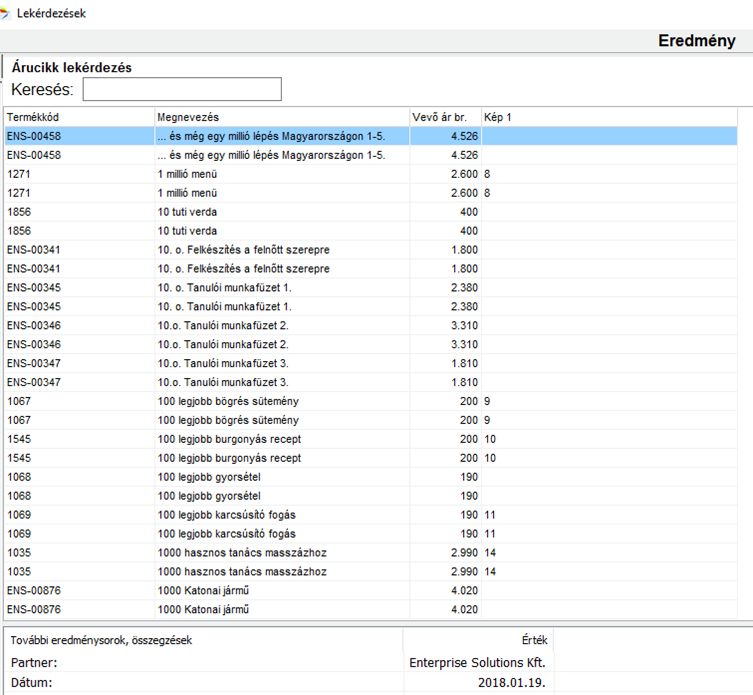Viewport: 753px width, 695px height.
Task: Click the Eredmény panel heading
Action: pos(697,41)
